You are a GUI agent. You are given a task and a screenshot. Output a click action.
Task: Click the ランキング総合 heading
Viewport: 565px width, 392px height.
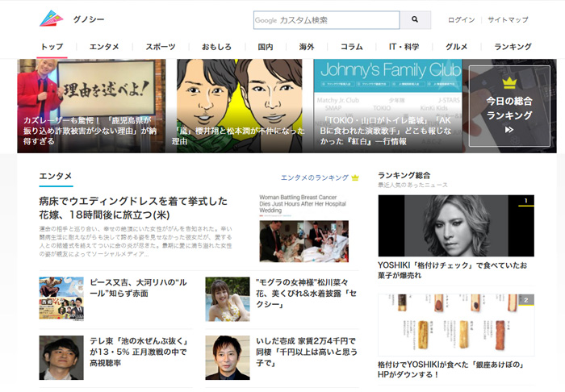[x=404, y=175]
